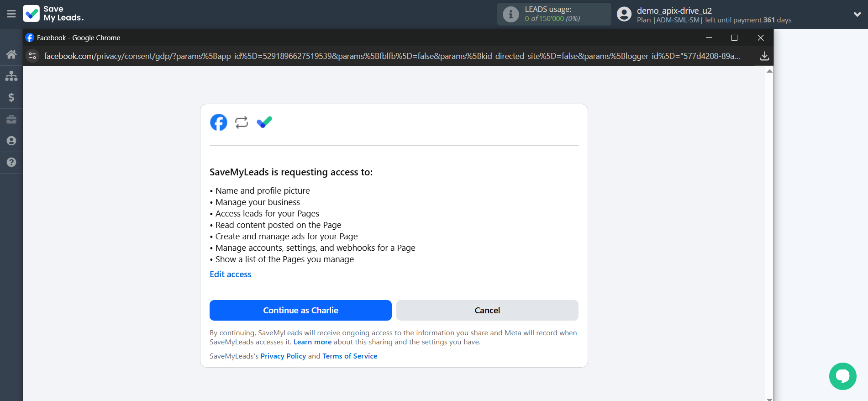Open the briefcase icon in sidebar

pyautogui.click(x=11, y=119)
